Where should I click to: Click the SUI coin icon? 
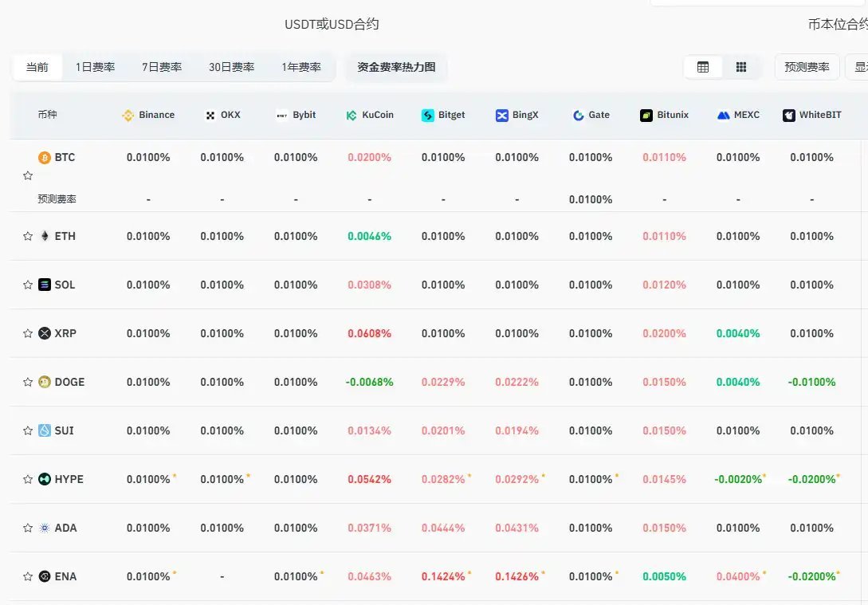coord(45,430)
